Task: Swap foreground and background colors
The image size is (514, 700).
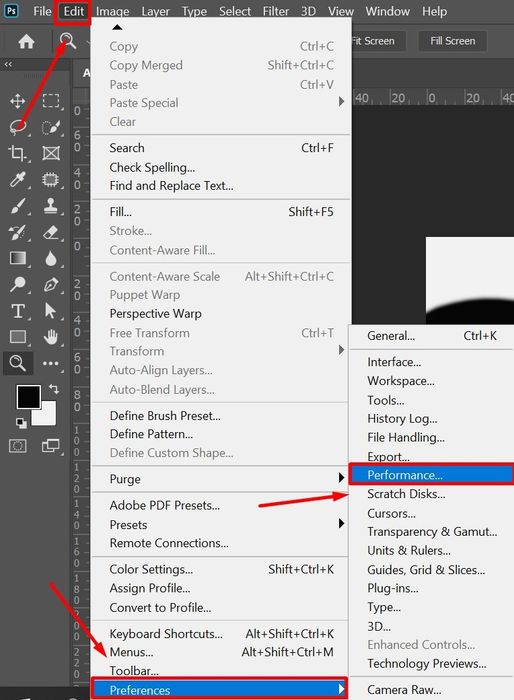Action: tap(54, 389)
